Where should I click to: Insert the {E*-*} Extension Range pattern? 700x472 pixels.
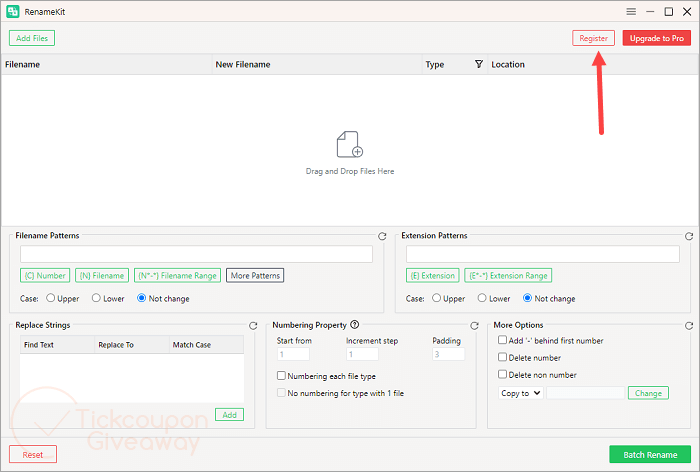pyautogui.click(x=508, y=276)
